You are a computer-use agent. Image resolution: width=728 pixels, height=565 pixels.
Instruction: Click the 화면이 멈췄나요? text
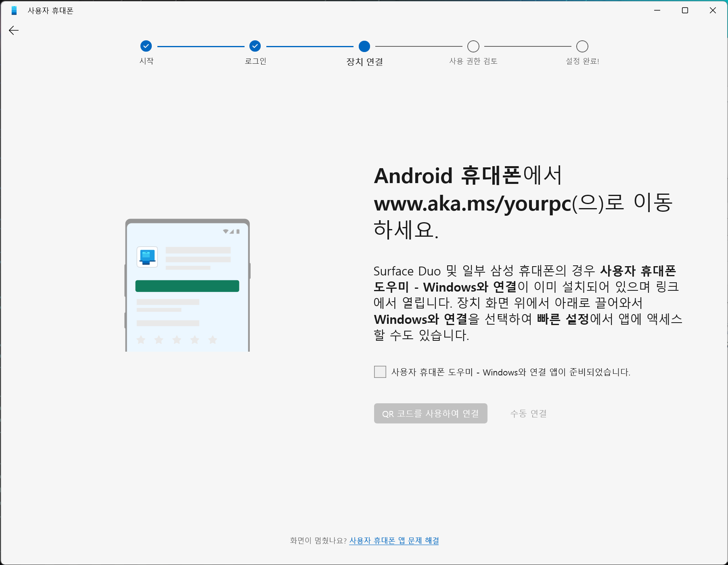click(318, 540)
